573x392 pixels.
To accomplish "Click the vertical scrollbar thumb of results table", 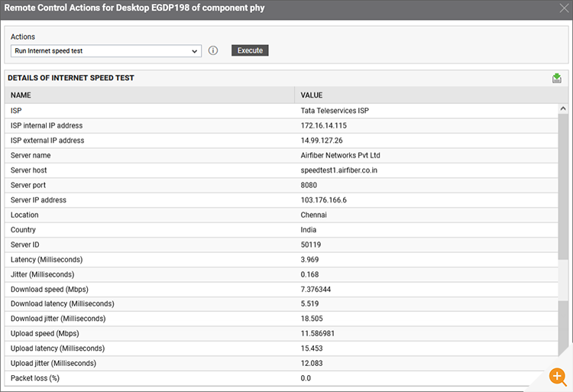I will click(x=563, y=186).
